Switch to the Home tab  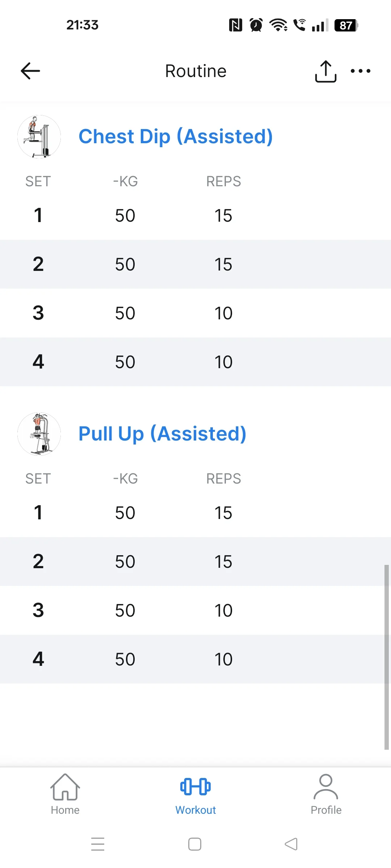[x=65, y=795]
